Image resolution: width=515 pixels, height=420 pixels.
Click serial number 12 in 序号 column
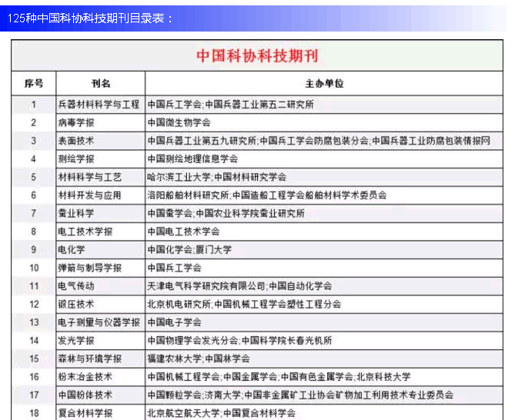(x=34, y=305)
